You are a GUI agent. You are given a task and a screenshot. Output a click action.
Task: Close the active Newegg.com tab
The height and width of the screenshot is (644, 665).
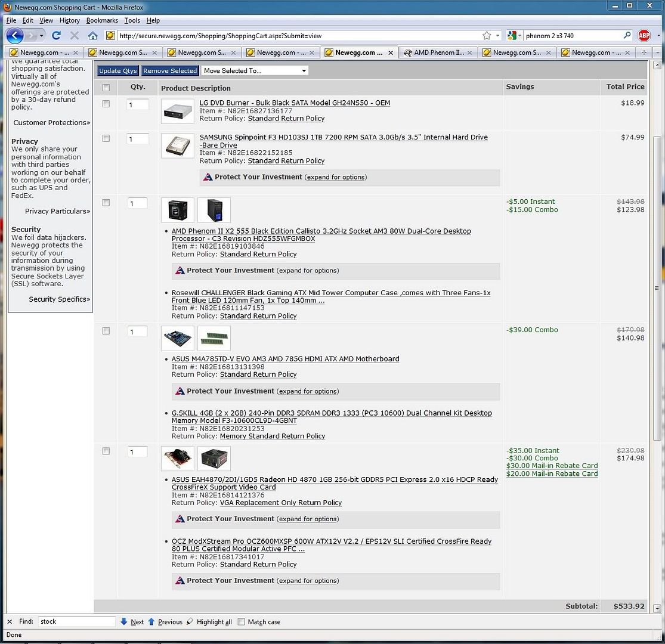pos(391,52)
